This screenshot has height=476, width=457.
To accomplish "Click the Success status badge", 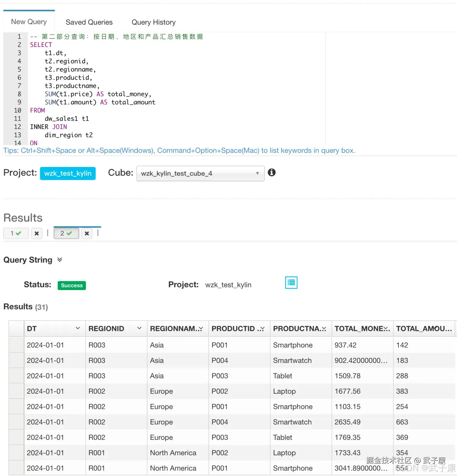I will (x=72, y=286).
